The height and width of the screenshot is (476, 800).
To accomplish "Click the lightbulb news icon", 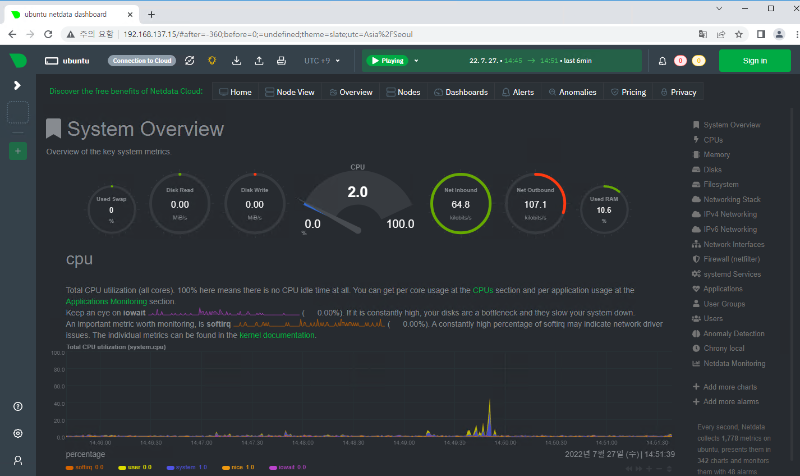I will click(x=212, y=61).
